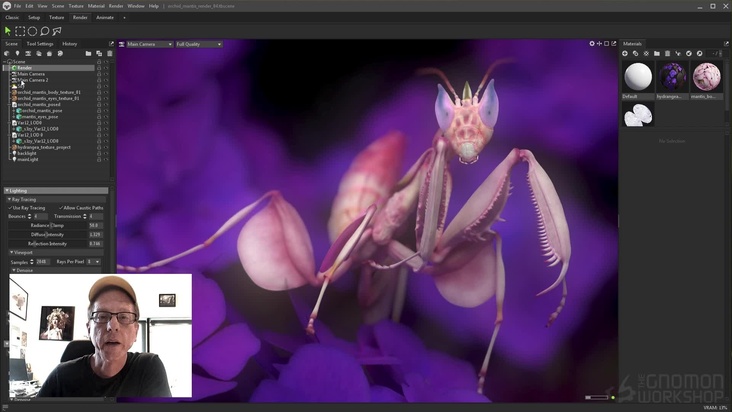Activate the rectangular marquee selection tool
732x412 pixels.
point(20,31)
